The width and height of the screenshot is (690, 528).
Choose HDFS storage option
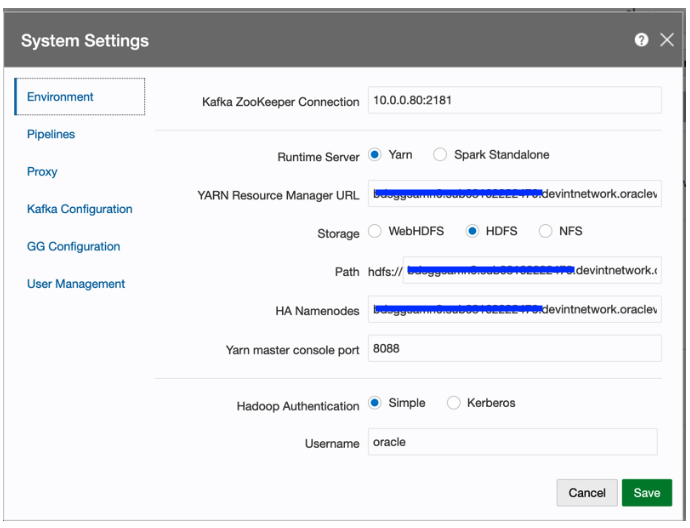473,232
